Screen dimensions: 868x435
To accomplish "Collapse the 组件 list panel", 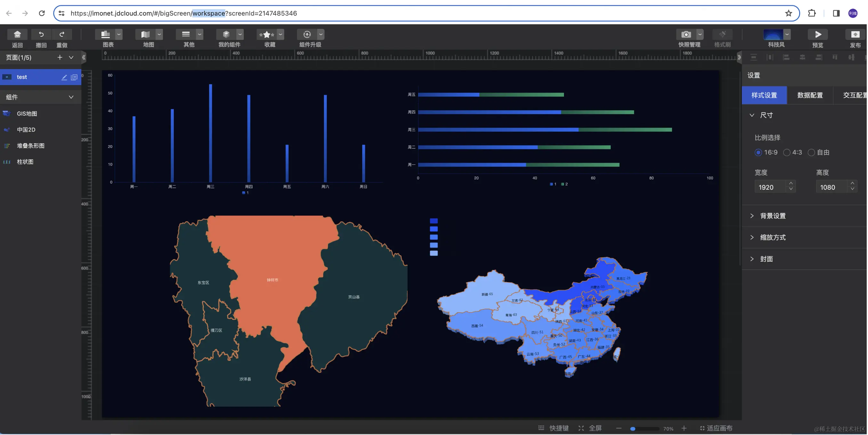I will [x=71, y=97].
